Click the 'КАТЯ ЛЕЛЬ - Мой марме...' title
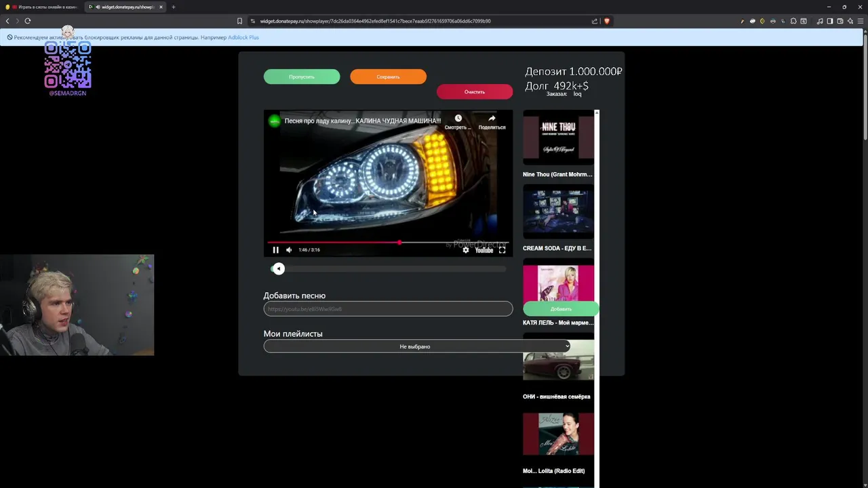The width and height of the screenshot is (868, 488). [557, 323]
